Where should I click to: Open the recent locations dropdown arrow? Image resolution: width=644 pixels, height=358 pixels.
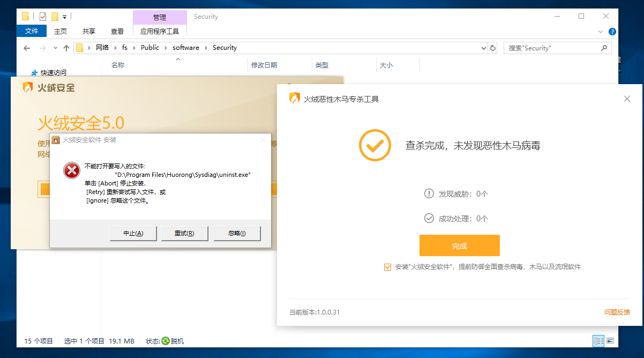[x=56, y=48]
